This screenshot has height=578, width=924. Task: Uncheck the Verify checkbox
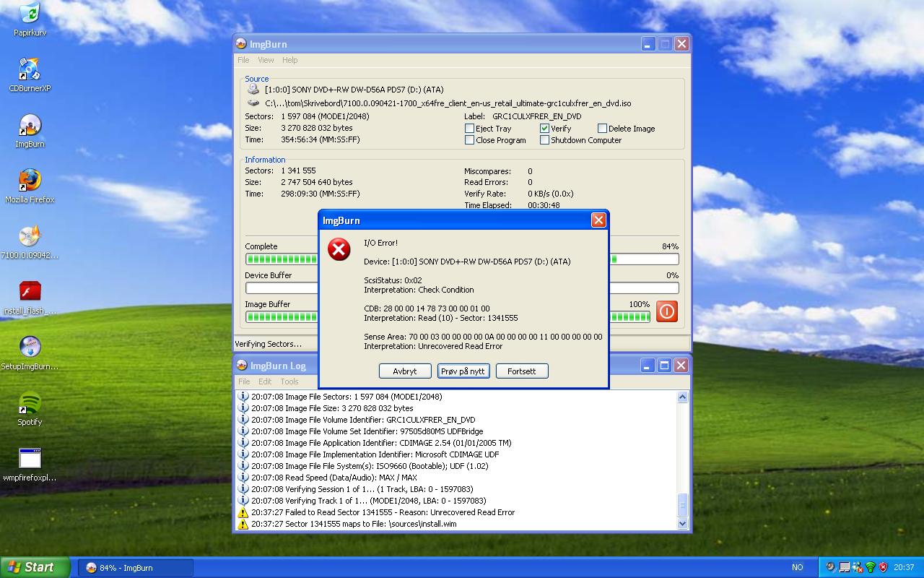[544, 129]
